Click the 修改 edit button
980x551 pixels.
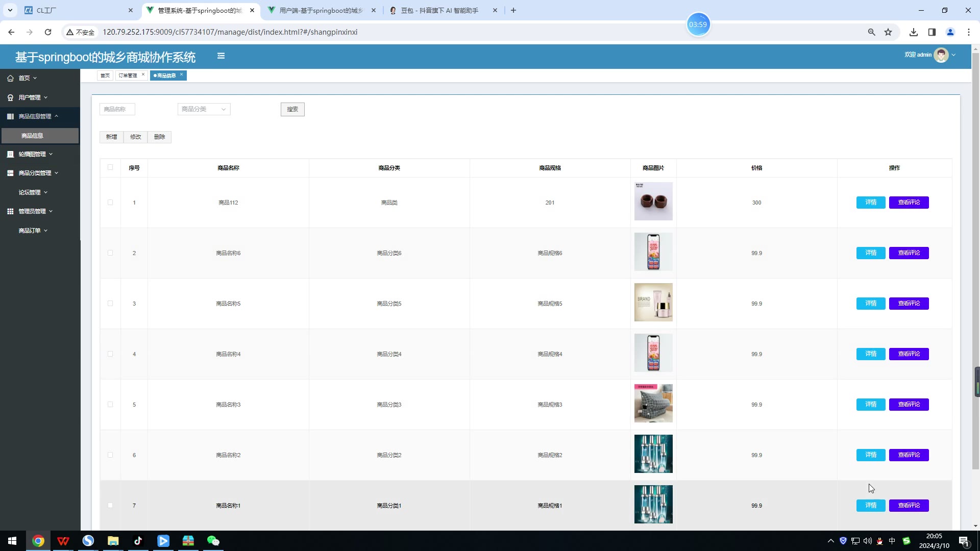pos(135,137)
